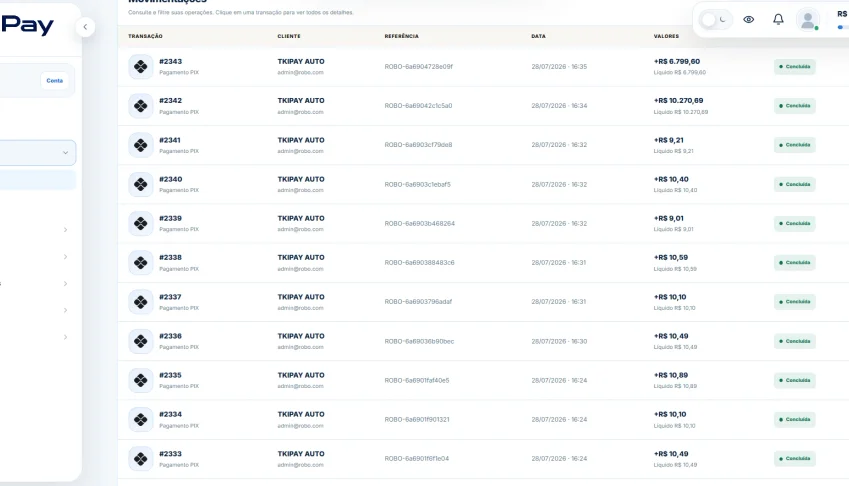Screen dimensions: 849x486
Task: Toggle the dark mode switch
Action: (x=715, y=20)
